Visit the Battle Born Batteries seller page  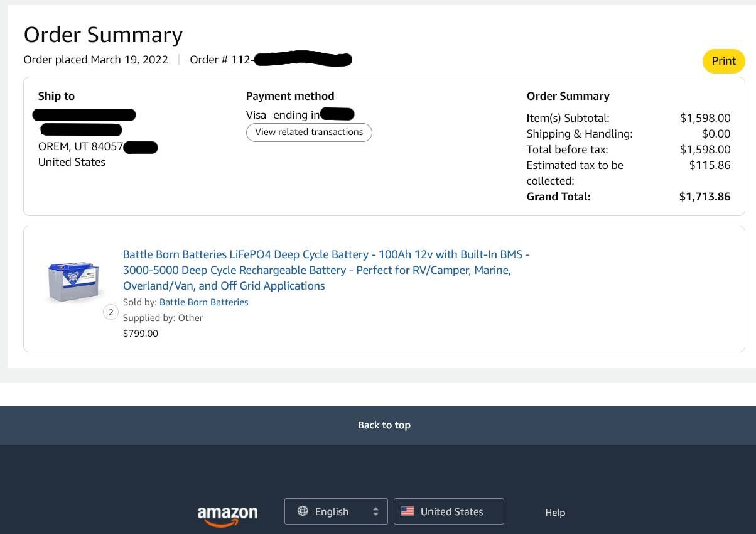(x=203, y=302)
